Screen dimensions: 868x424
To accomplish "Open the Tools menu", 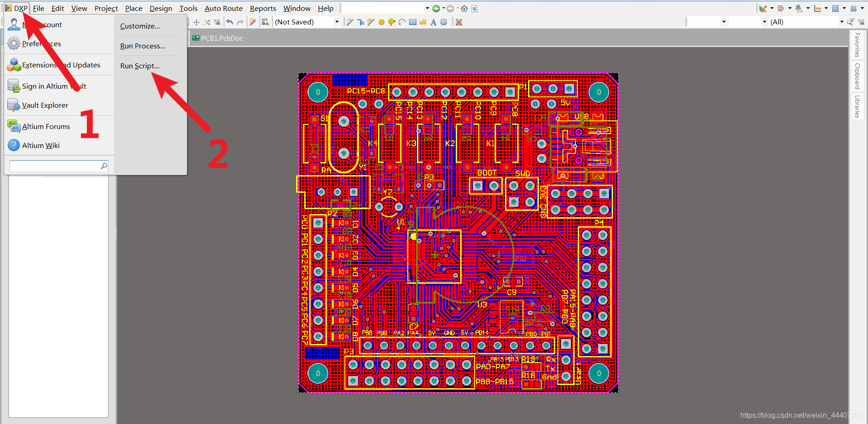I will tap(188, 8).
